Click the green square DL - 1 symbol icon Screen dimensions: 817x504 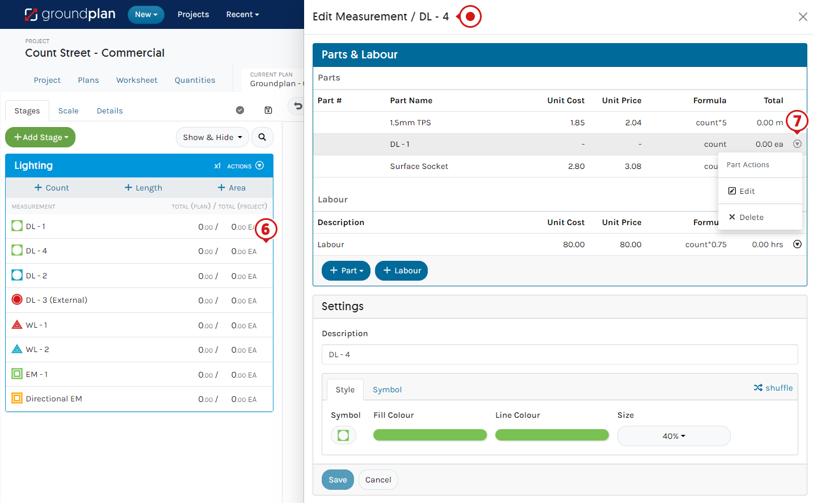click(17, 226)
